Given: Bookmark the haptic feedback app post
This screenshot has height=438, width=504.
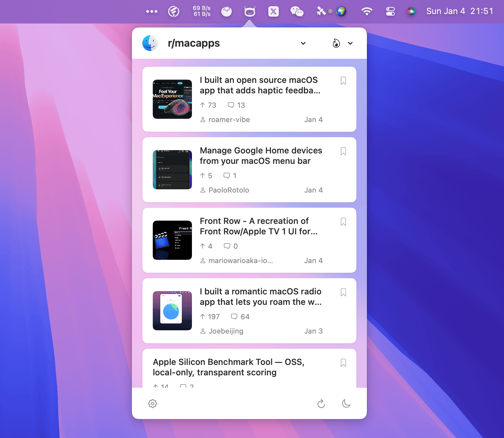Looking at the screenshot, I should 343,81.
